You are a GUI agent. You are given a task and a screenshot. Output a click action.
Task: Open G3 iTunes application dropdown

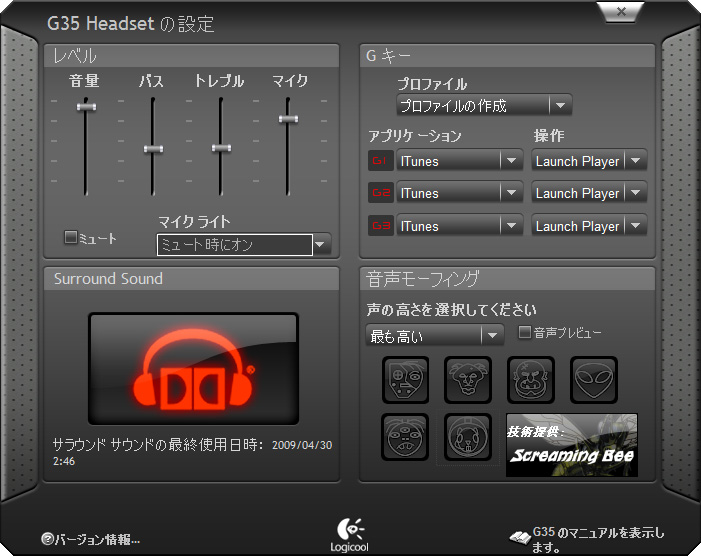(x=460, y=226)
